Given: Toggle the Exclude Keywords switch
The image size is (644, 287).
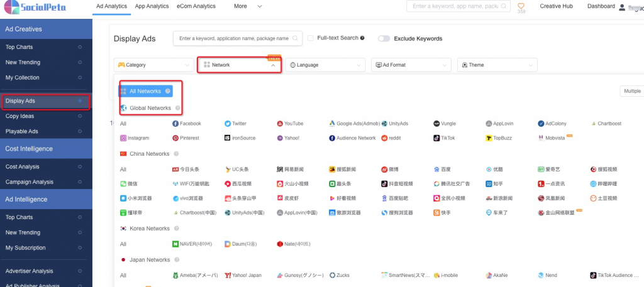Looking at the screenshot, I should [384, 38].
